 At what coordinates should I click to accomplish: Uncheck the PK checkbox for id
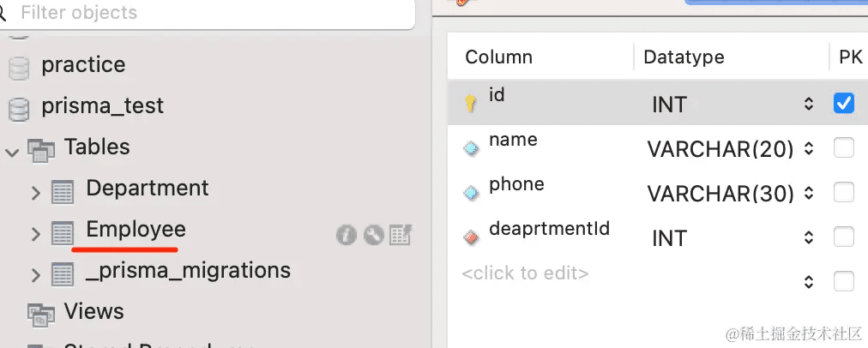[844, 104]
